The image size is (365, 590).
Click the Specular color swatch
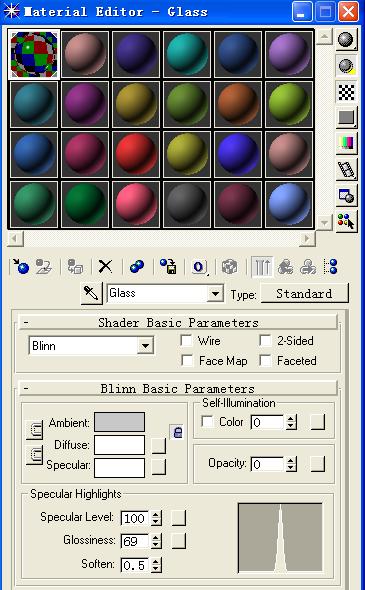coord(119,468)
